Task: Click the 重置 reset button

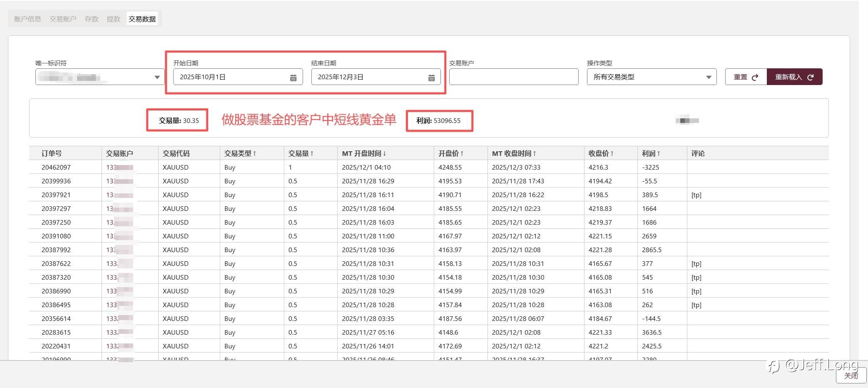Action: [746, 77]
